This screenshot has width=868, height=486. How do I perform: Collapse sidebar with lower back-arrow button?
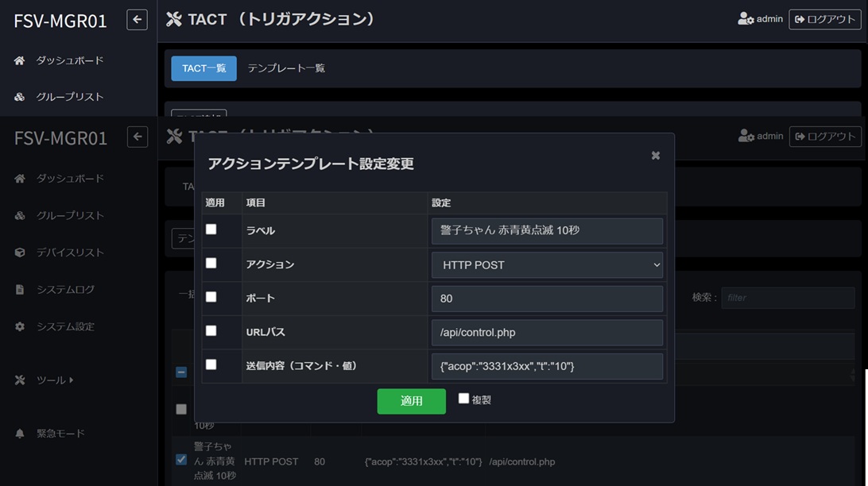click(x=138, y=137)
